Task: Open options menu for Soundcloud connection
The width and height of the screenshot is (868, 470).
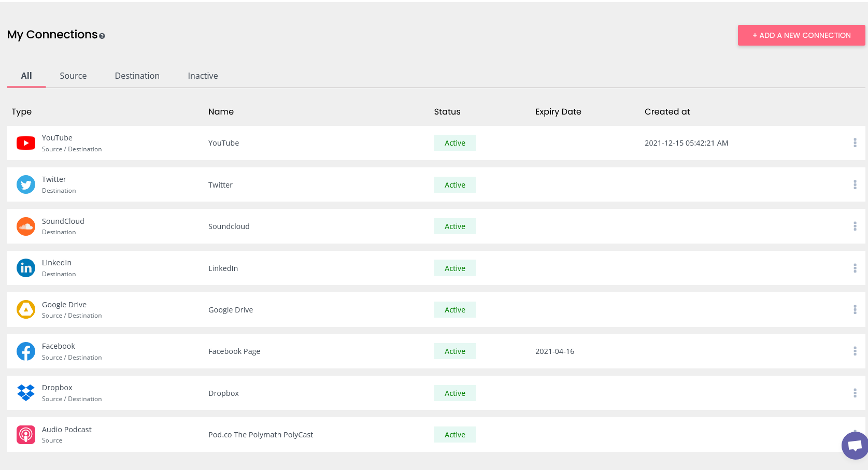Action: tap(855, 226)
